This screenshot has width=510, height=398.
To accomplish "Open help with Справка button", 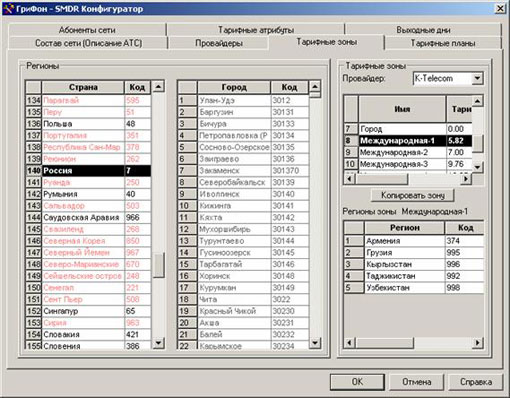I will pyautogui.click(x=476, y=382).
